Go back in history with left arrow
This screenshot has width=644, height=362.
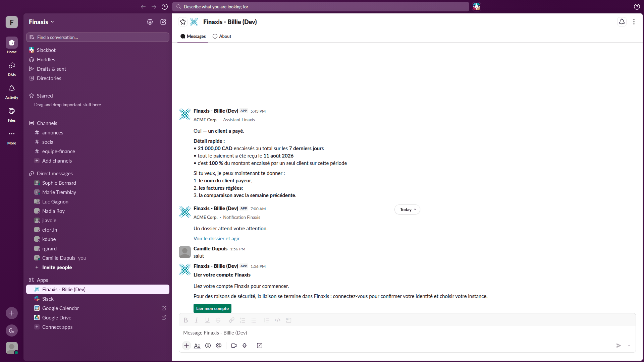(143, 7)
